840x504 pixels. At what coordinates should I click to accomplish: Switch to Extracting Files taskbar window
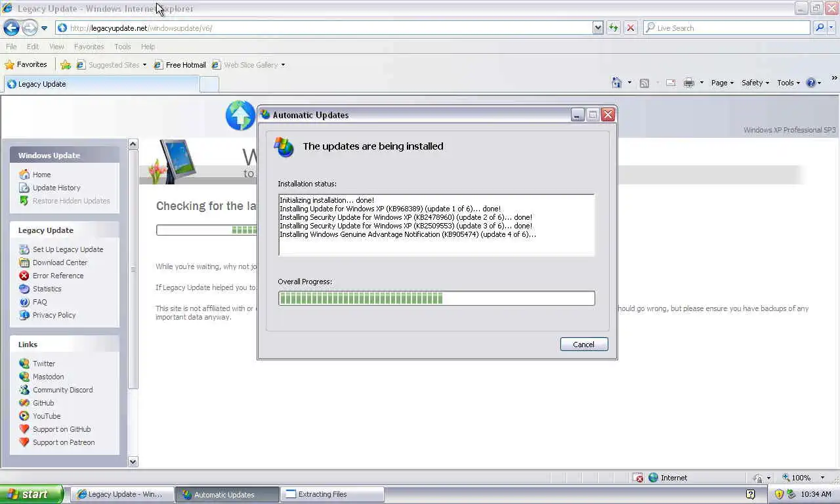[x=332, y=494]
